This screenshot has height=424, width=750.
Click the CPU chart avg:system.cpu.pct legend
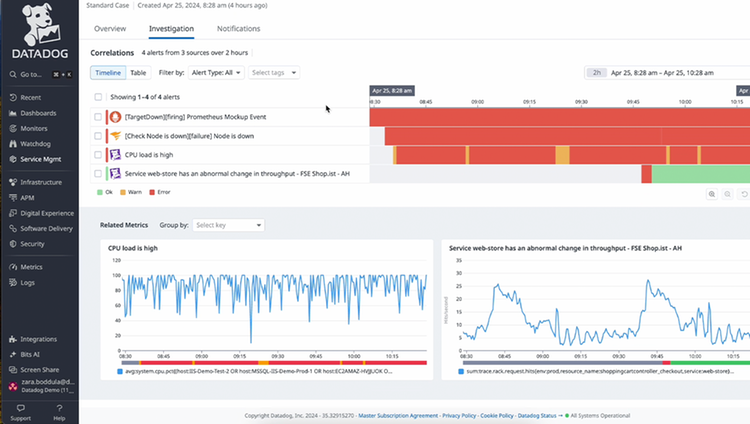click(255, 371)
